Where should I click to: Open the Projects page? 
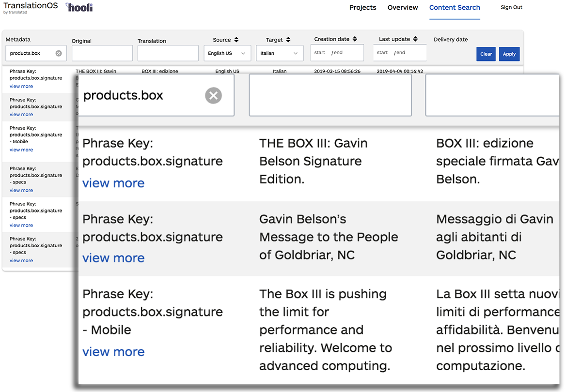(x=362, y=8)
